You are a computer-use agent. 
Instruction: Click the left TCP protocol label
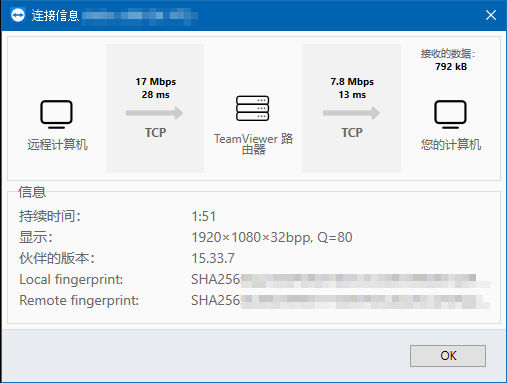[x=155, y=133]
